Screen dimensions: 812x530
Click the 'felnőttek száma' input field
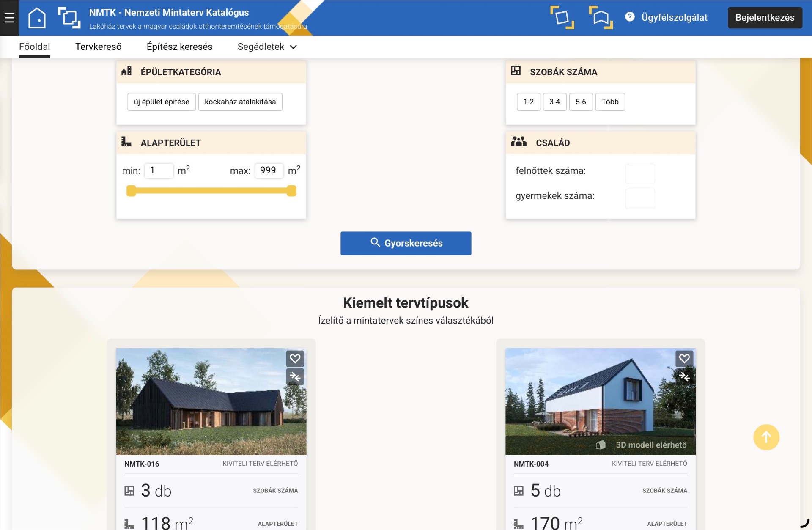(x=639, y=173)
